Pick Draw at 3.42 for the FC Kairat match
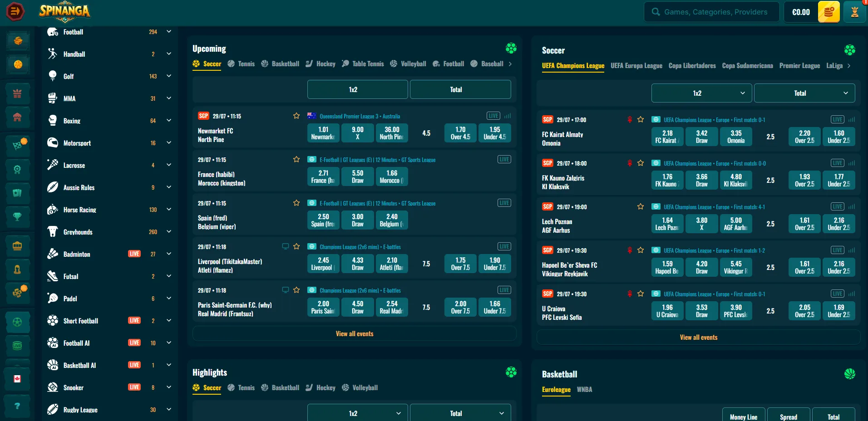868x421 pixels. [x=702, y=137]
